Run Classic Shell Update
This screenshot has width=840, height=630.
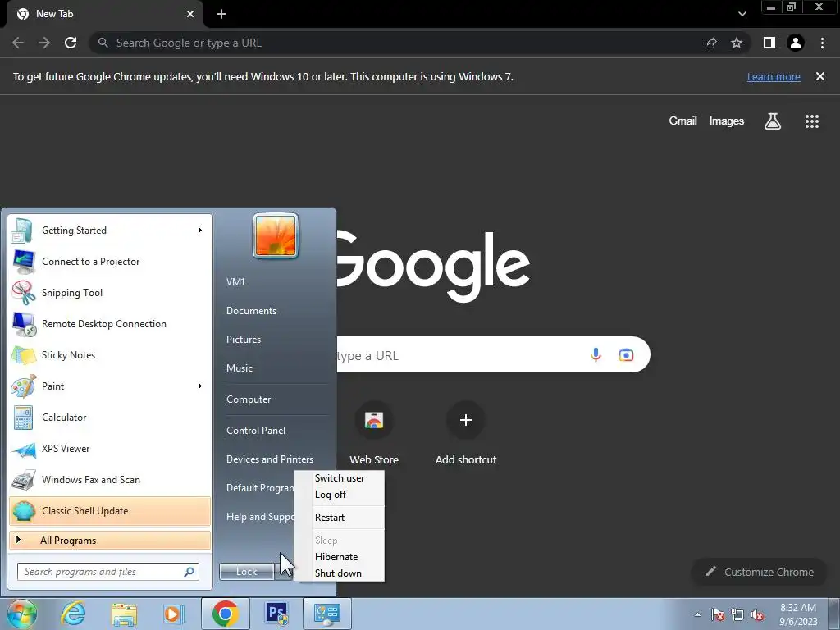[x=110, y=511]
